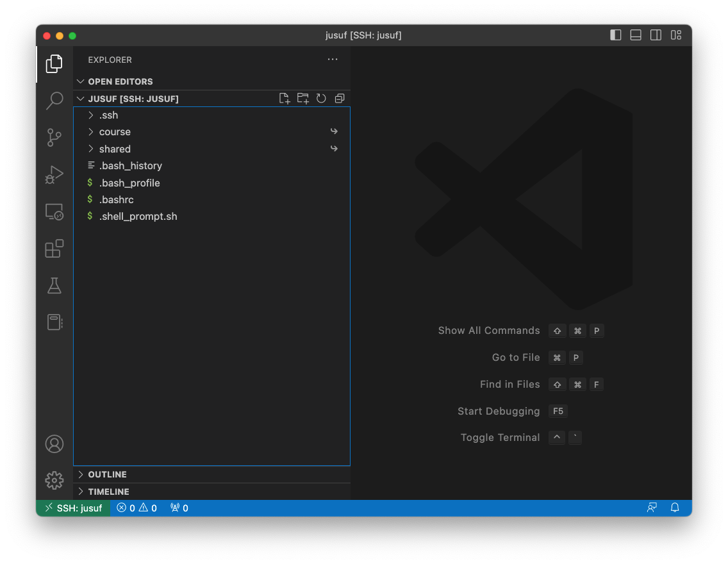Open the Search view in activity bar
Screen dimensions: 728x564
tap(54, 101)
